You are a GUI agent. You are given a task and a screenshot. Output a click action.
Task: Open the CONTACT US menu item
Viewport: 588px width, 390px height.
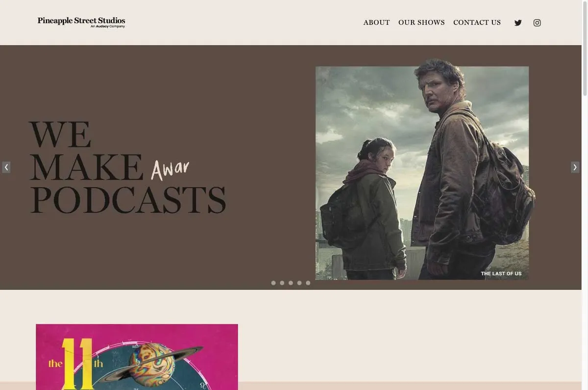coord(477,23)
